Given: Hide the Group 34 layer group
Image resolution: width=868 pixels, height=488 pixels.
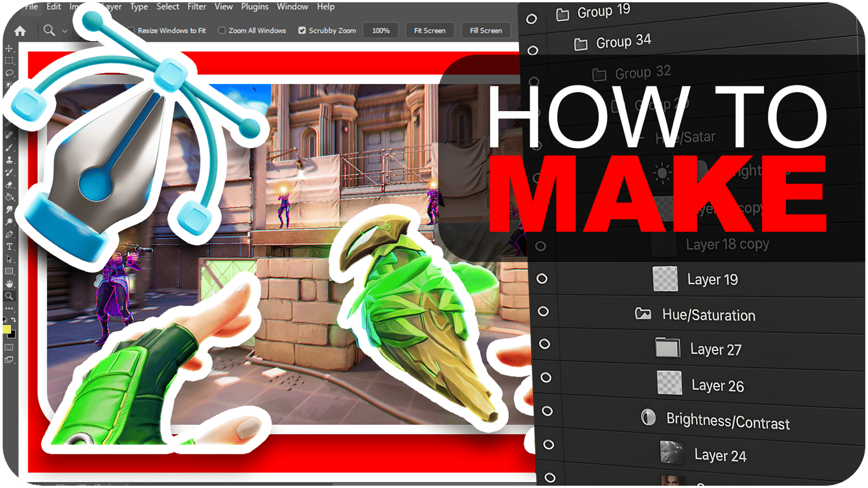Looking at the screenshot, I should click(x=533, y=50).
